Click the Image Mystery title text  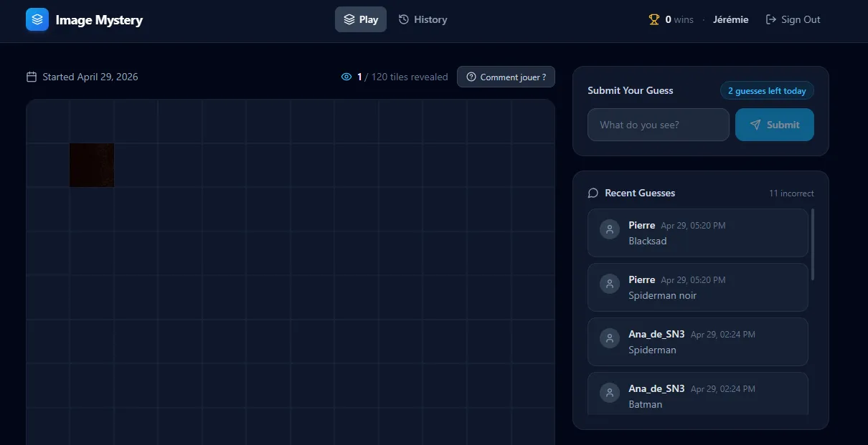[x=99, y=20]
